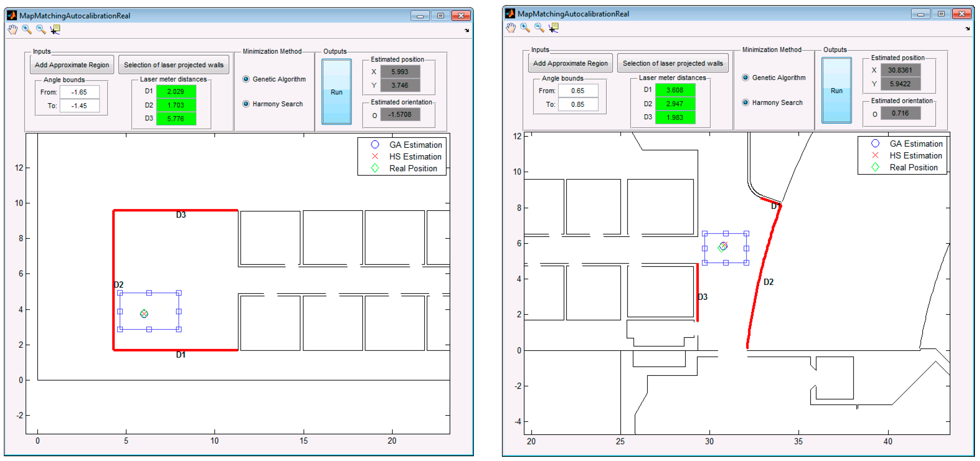
Task: Select Zoom In tool in left window
Action: click(x=27, y=30)
